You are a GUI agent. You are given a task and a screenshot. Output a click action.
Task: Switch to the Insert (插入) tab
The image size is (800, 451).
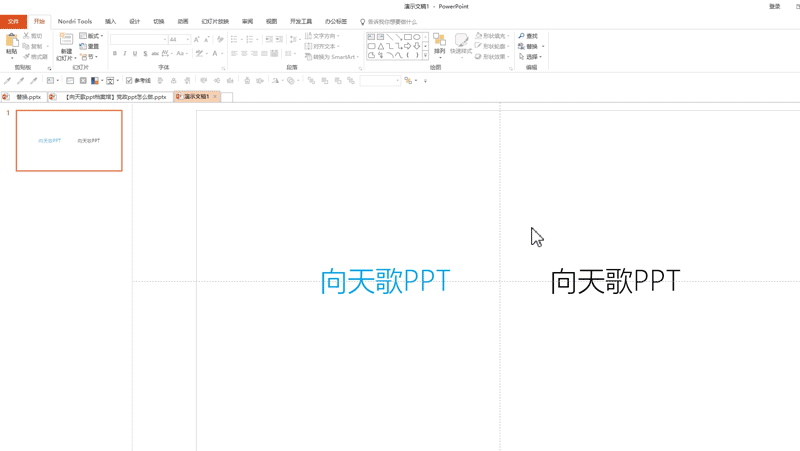pyautogui.click(x=111, y=21)
